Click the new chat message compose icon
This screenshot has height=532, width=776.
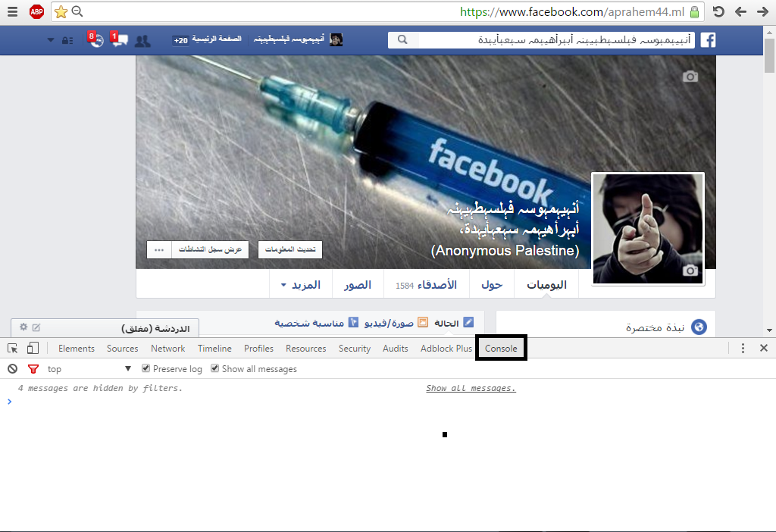pyautogui.click(x=36, y=327)
